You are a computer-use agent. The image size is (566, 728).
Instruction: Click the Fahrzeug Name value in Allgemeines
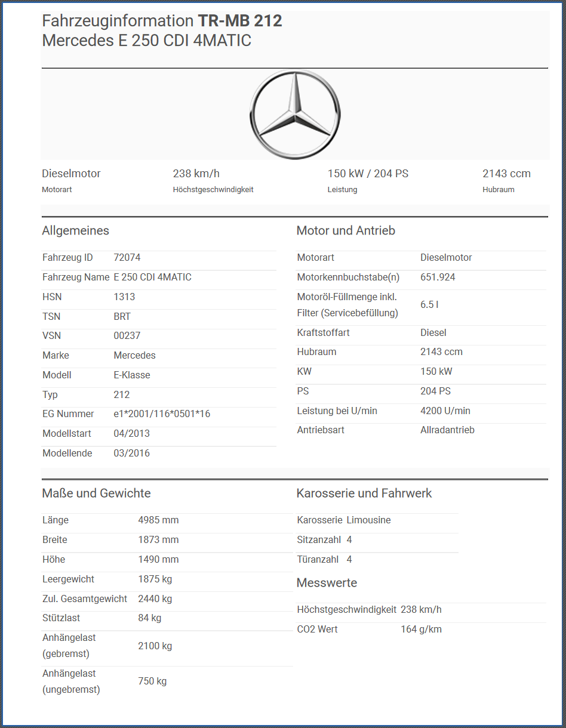152,277
